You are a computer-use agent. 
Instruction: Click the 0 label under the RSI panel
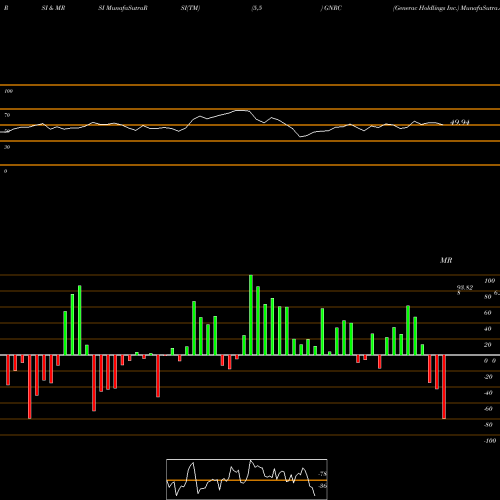point(6,171)
